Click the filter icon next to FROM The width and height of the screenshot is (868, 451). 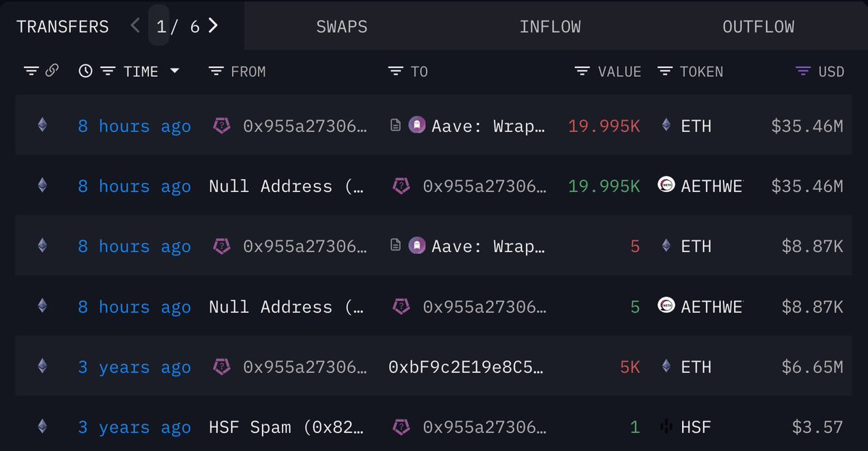pos(216,71)
